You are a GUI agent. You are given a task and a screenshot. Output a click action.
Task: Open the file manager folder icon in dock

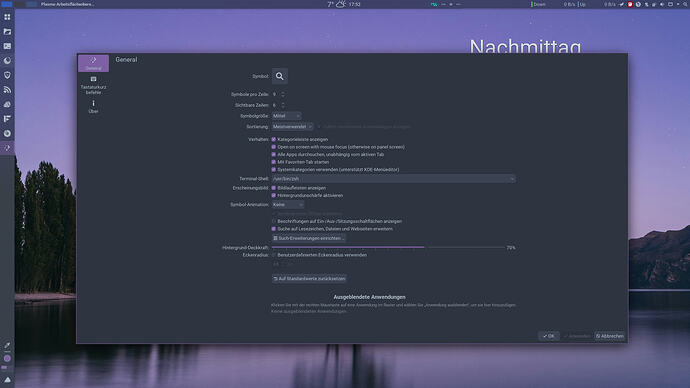[7, 31]
